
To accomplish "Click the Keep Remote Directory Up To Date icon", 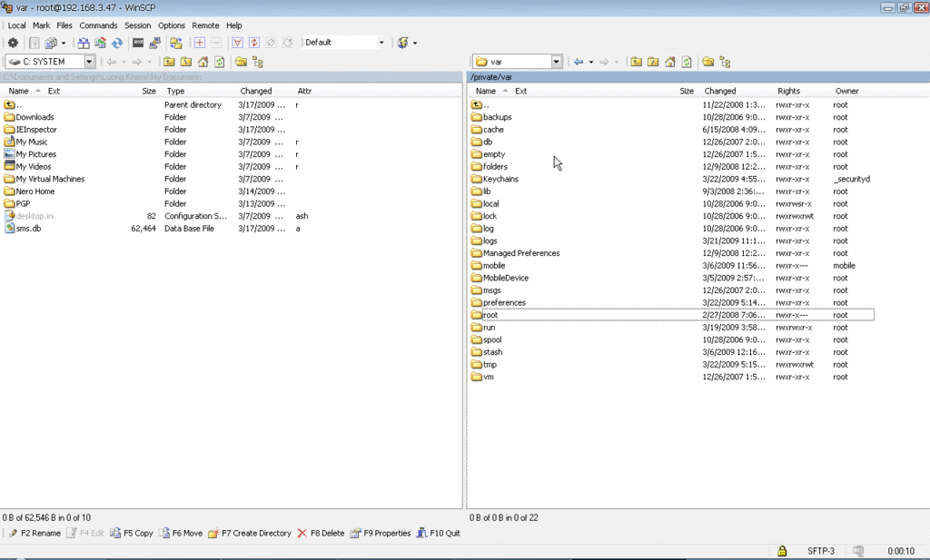I will pyautogui.click(x=100, y=43).
